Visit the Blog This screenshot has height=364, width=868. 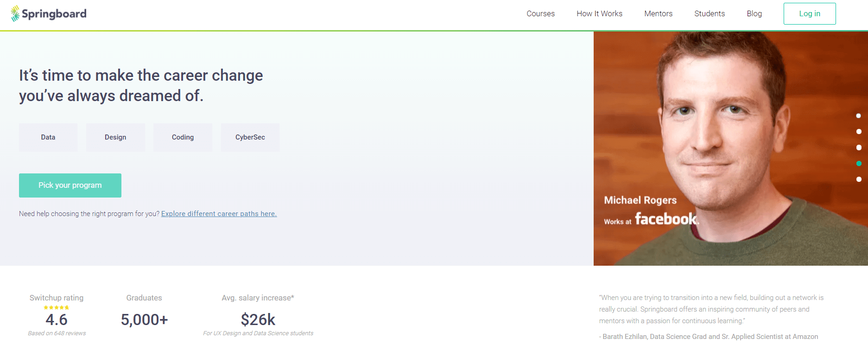(754, 13)
